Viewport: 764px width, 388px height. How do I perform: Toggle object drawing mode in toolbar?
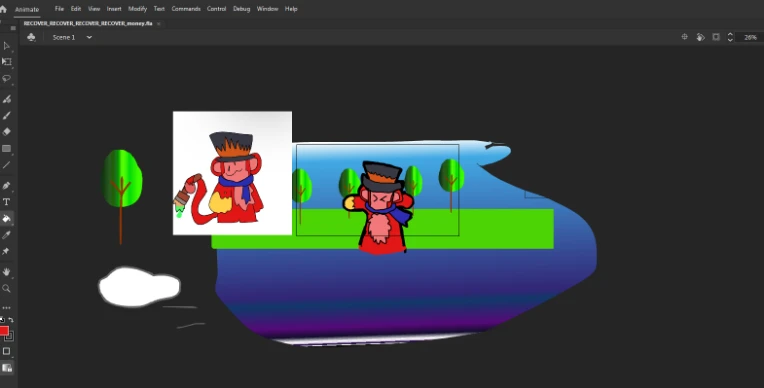point(7,351)
